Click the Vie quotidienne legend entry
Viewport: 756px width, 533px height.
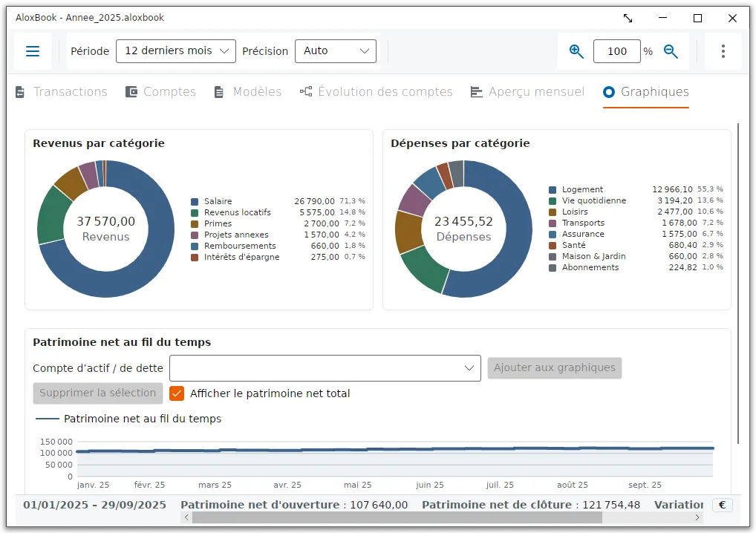pos(636,200)
